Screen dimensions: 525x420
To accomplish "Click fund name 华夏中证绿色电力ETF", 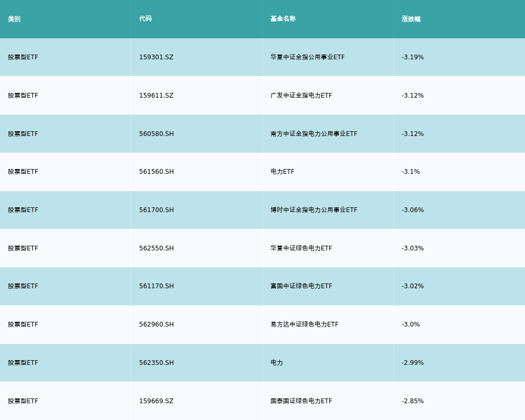I will pos(301,248).
